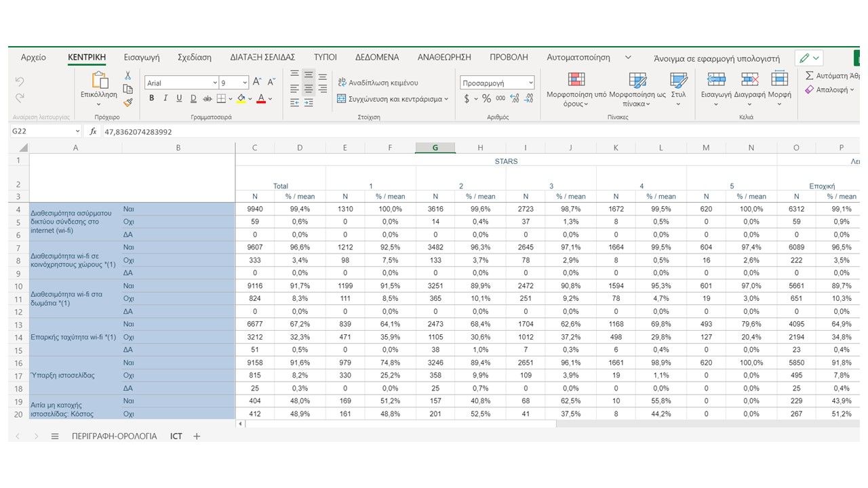Apply the red font color A
Screen dimensions: 868x488
pyautogui.click(x=261, y=98)
